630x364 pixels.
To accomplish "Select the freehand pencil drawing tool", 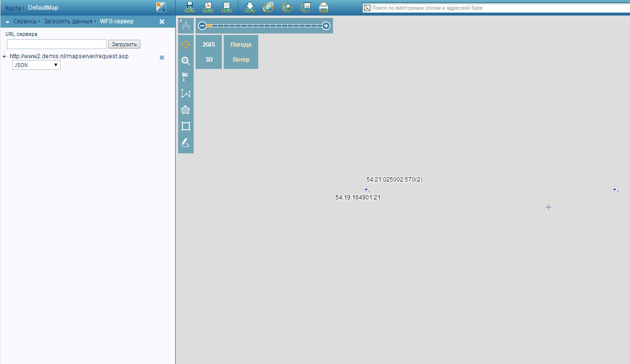I will point(185,143).
